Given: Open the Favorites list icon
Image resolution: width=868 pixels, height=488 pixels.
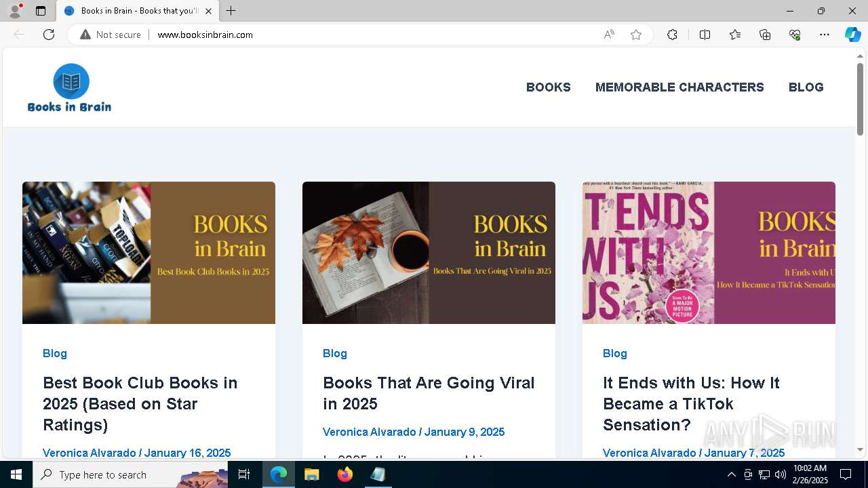Looking at the screenshot, I should pyautogui.click(x=735, y=35).
